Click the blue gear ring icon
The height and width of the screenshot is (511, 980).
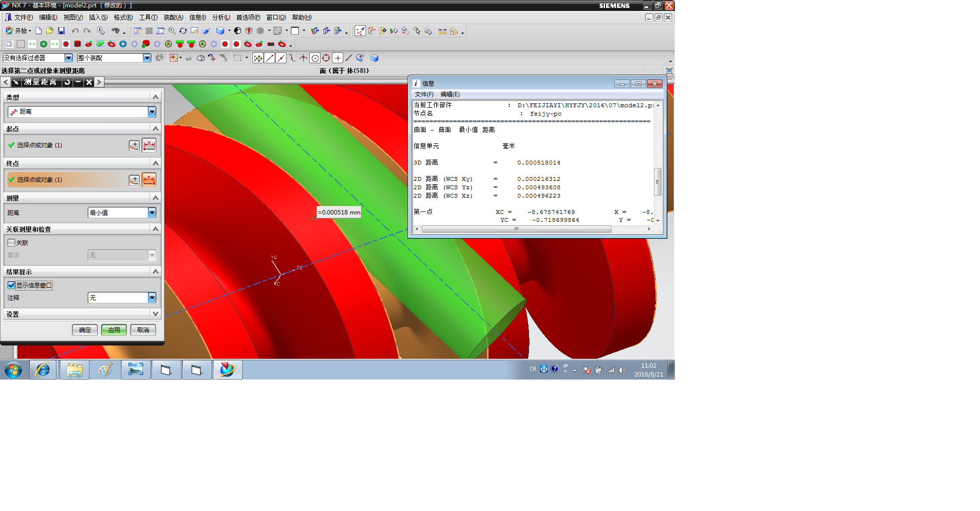pos(123,44)
